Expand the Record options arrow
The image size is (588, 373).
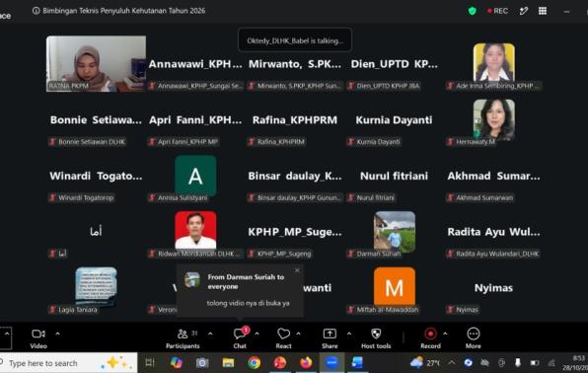pyautogui.click(x=445, y=334)
